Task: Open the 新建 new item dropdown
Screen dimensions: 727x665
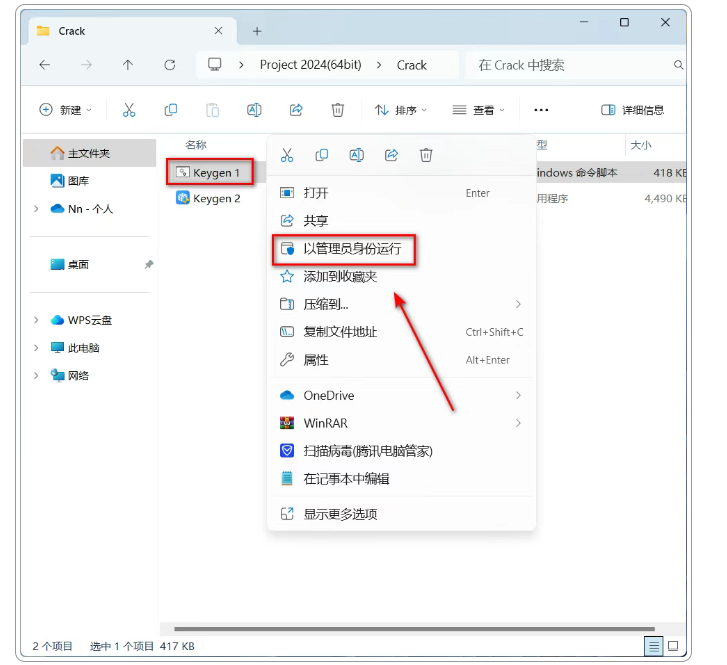Action: [x=65, y=110]
